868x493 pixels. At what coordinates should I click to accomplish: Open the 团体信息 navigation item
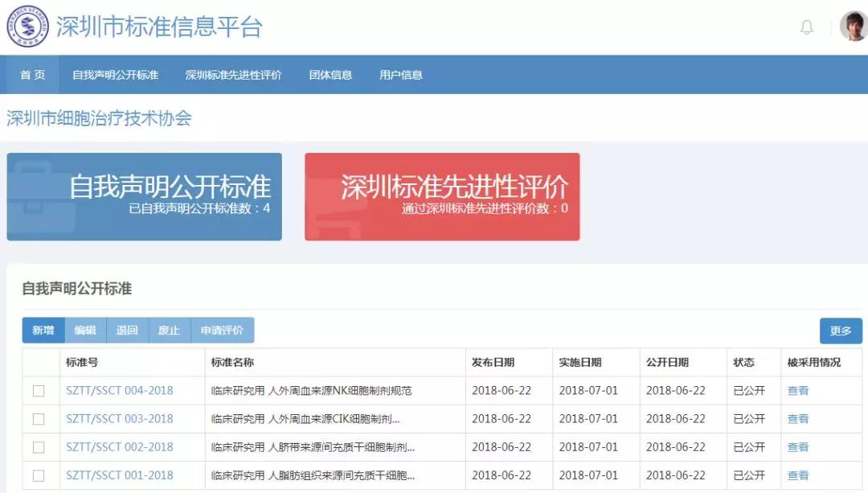tap(330, 75)
